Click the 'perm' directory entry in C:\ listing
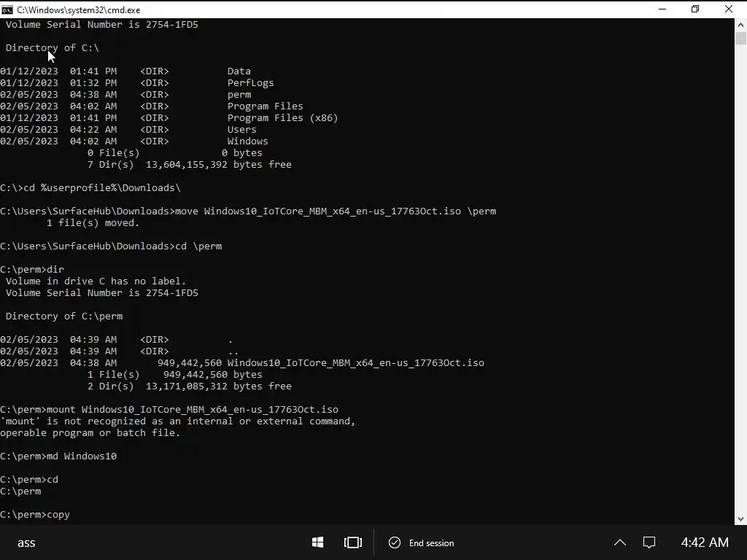The image size is (747, 560). point(239,94)
